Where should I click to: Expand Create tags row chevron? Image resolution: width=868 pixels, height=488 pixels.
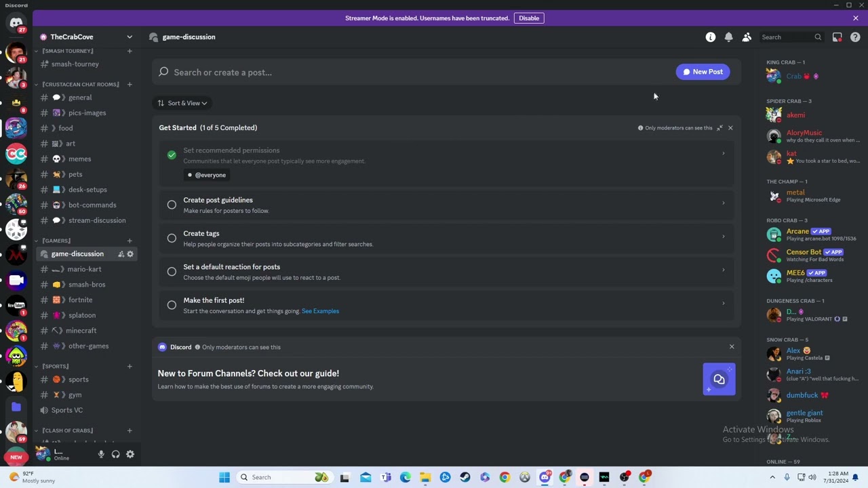(723, 237)
